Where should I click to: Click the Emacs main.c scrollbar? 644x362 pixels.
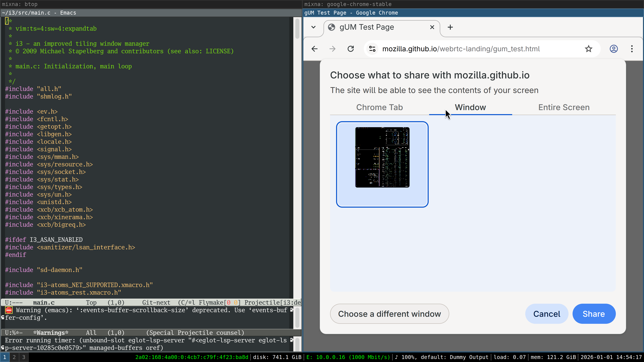coord(297,29)
